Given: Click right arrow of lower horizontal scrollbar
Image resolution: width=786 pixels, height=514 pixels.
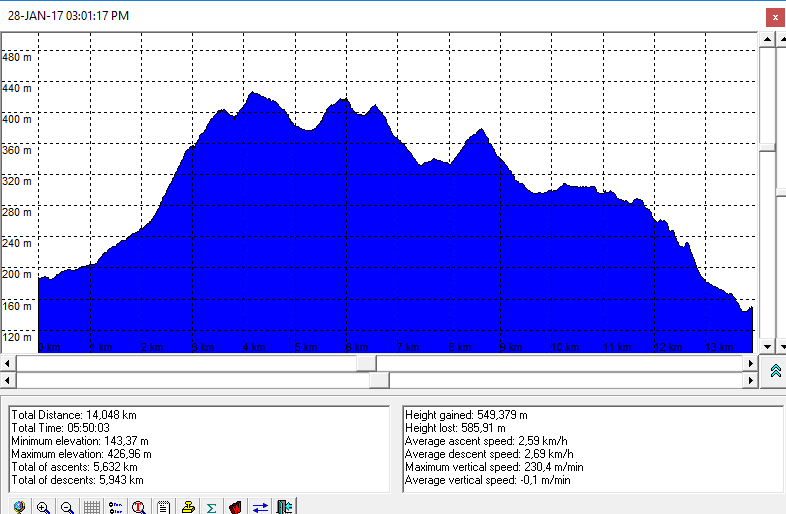Looking at the screenshot, I should pyautogui.click(x=751, y=381).
